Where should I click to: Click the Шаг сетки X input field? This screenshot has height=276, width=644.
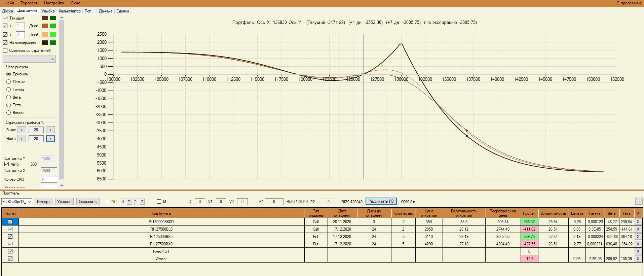click(49, 171)
